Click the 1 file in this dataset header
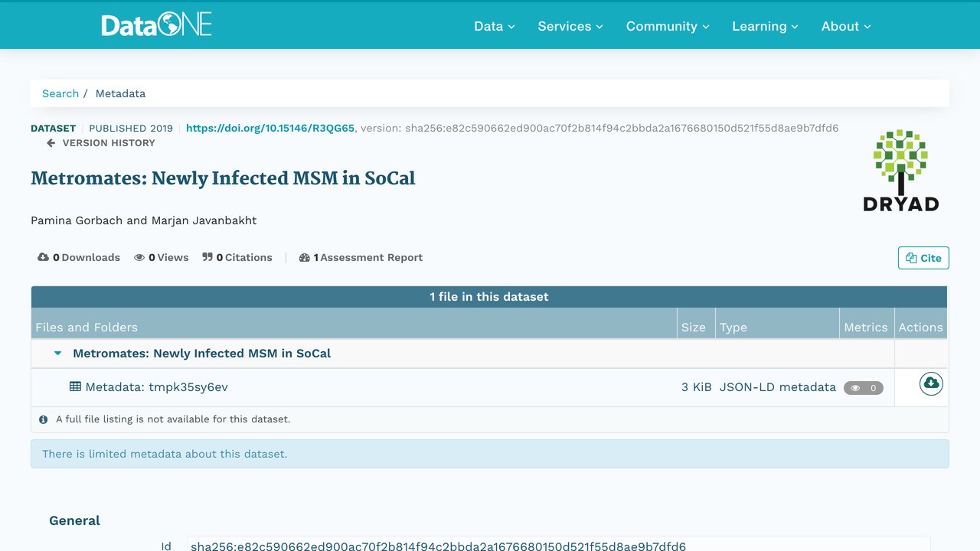Screen dimensions: 980x551 489,297
